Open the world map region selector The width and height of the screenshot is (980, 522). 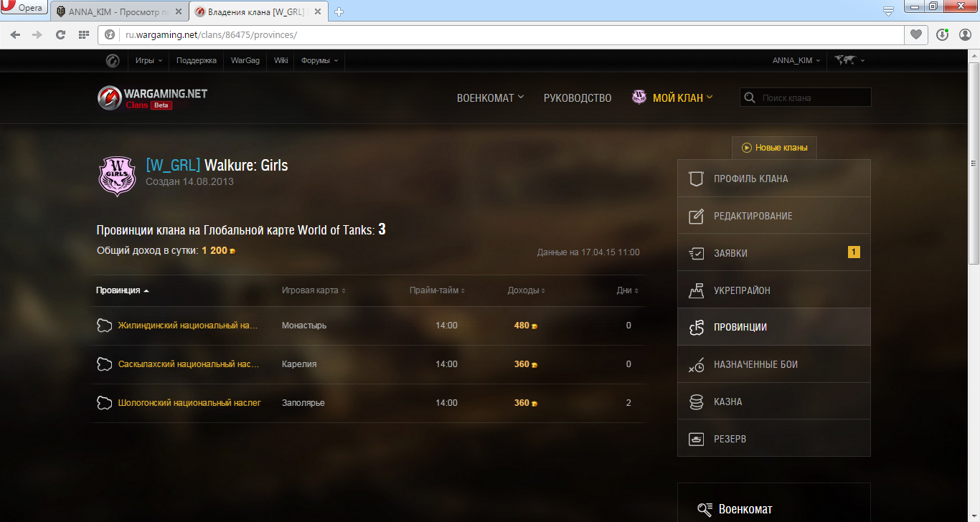(849, 60)
